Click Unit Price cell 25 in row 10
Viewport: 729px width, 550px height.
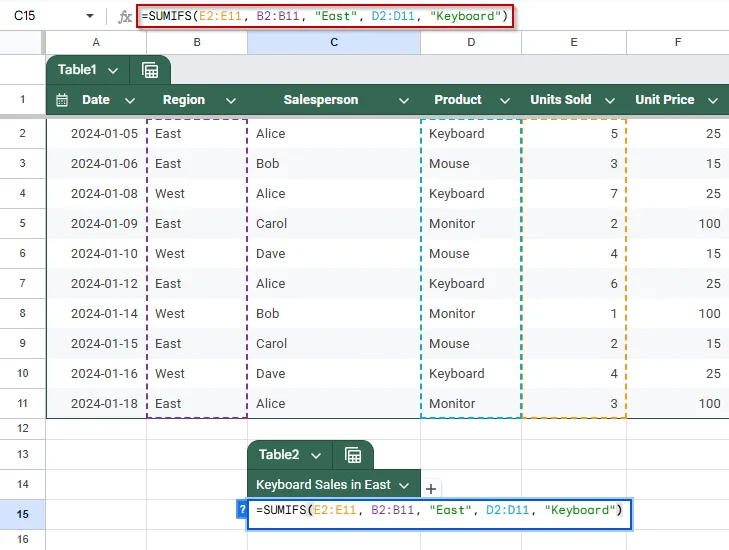click(678, 374)
